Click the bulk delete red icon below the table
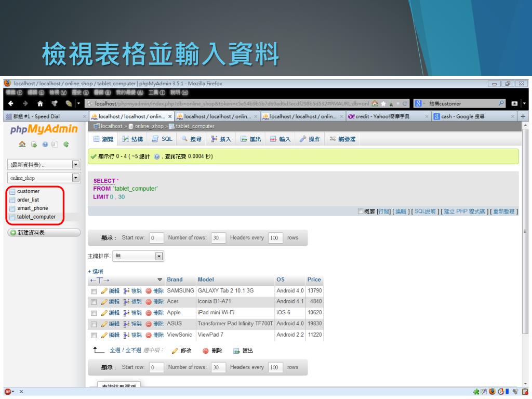The image size is (532, 399). (x=205, y=351)
